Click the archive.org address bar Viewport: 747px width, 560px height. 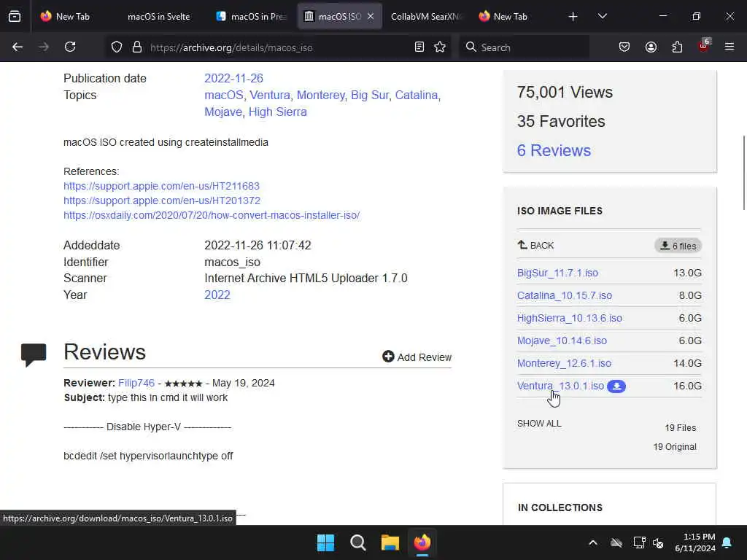(x=279, y=47)
